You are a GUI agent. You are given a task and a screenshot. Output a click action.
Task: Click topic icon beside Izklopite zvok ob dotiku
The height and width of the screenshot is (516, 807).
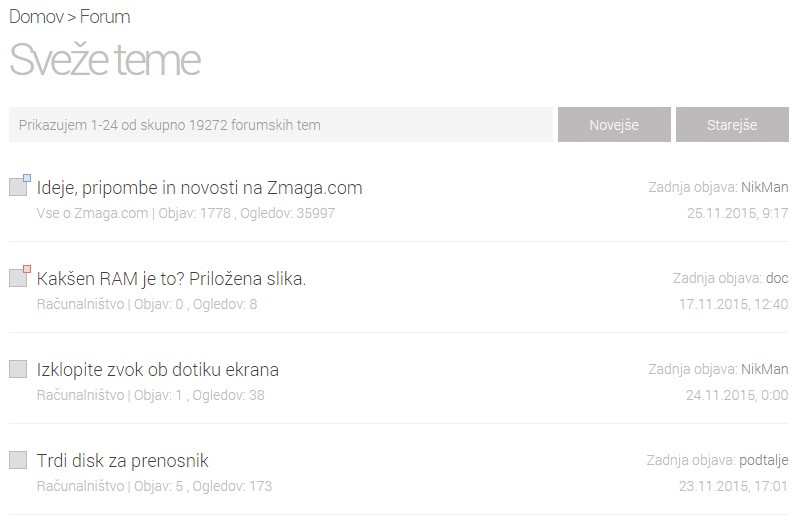pyautogui.click(x=18, y=369)
